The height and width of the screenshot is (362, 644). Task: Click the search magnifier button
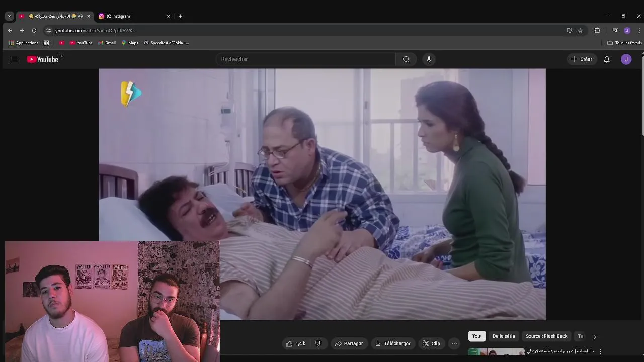[x=406, y=59]
